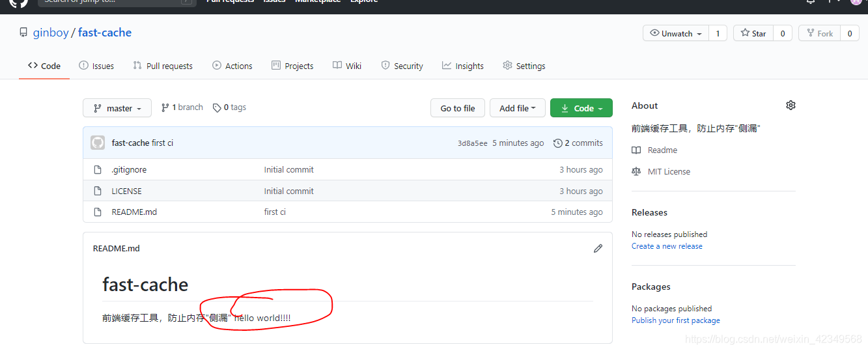The image size is (868, 351).
Task: Open the Actions tab
Action: [232, 66]
